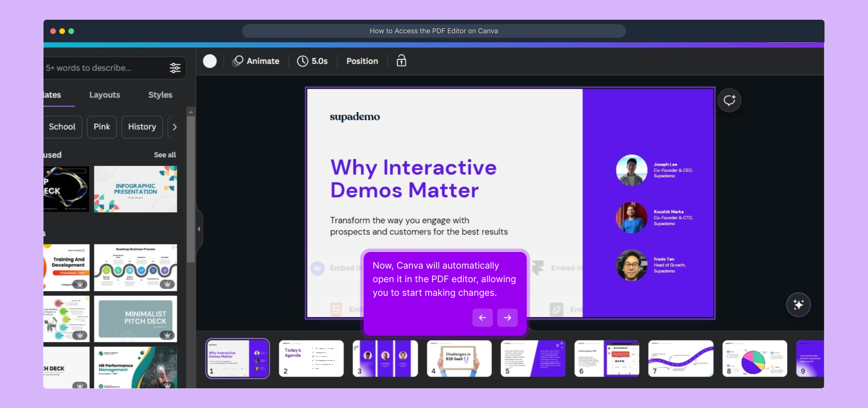The width and height of the screenshot is (868, 408).
Task: Click the search filter sliders icon
Action: click(175, 68)
